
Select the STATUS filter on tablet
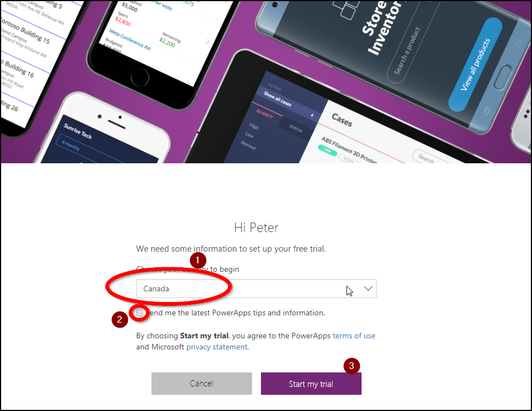296,129
